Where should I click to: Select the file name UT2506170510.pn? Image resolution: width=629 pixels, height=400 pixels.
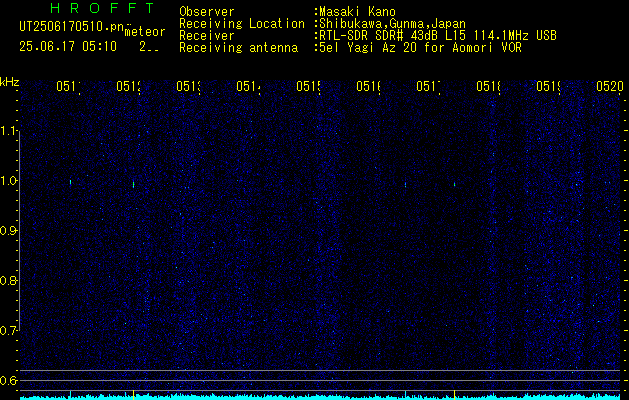click(x=71, y=27)
